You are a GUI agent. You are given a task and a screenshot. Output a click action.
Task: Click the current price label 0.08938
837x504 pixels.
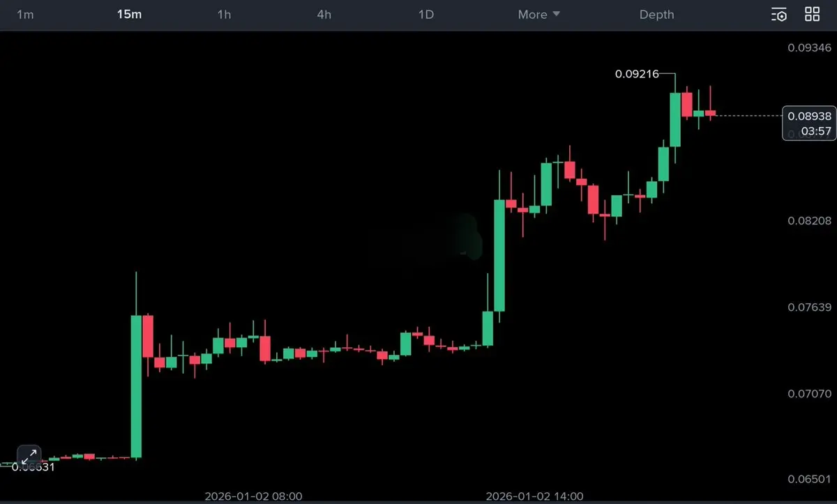point(808,117)
